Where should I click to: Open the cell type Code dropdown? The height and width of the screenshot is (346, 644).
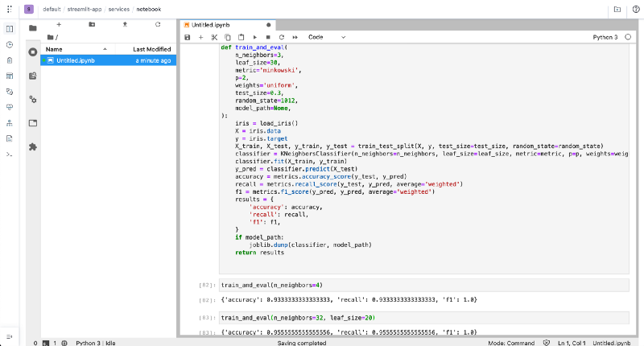(327, 37)
